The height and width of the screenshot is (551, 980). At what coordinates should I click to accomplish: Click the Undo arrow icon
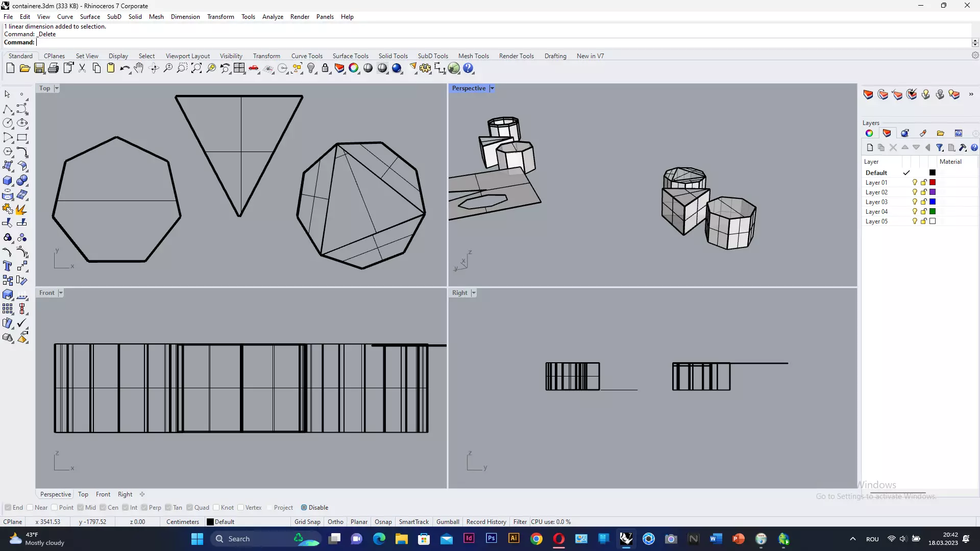click(x=124, y=68)
